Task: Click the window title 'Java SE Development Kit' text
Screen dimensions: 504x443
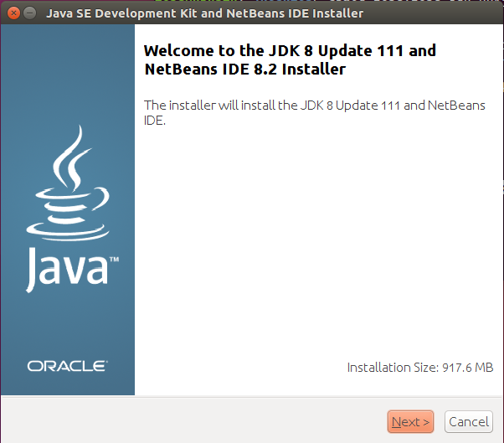Action: pos(204,13)
